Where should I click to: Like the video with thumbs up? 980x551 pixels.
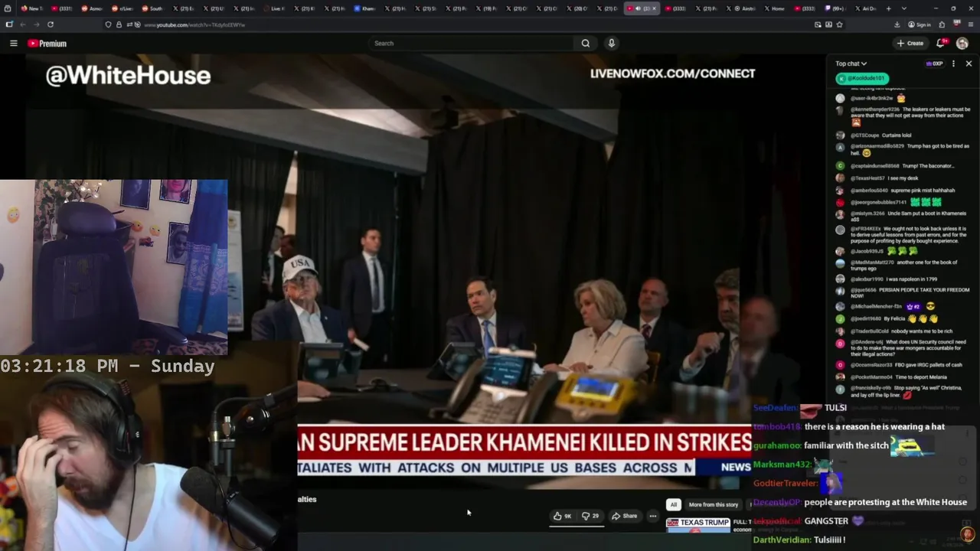[562, 516]
